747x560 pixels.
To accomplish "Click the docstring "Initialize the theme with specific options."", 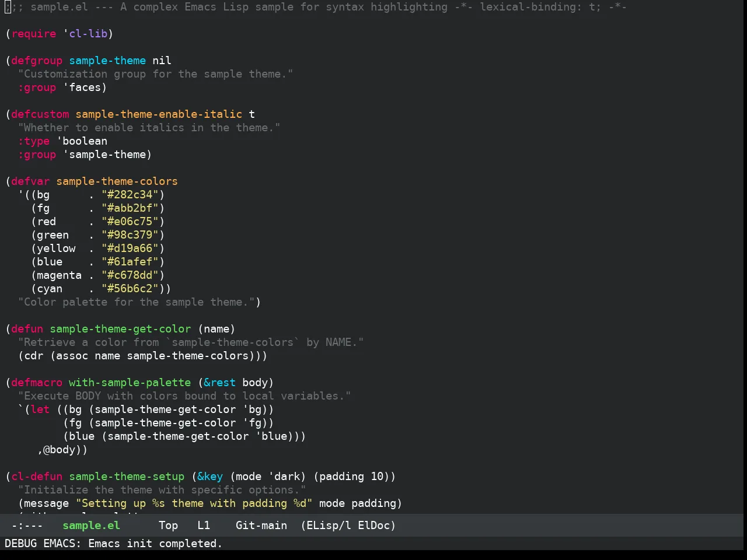I will click(162, 490).
